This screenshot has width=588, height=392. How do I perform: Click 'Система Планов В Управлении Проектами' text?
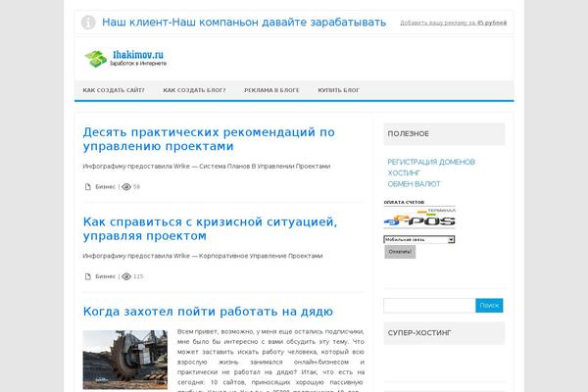click(265, 167)
